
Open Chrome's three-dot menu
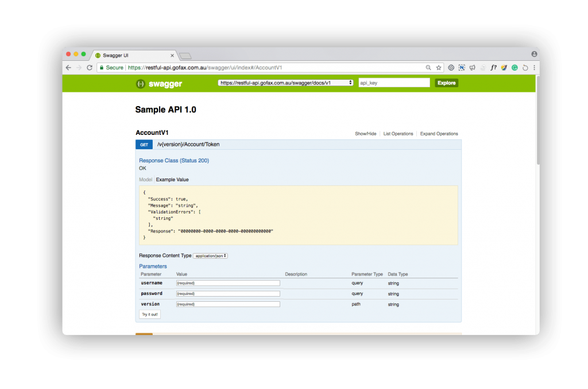[x=534, y=68]
